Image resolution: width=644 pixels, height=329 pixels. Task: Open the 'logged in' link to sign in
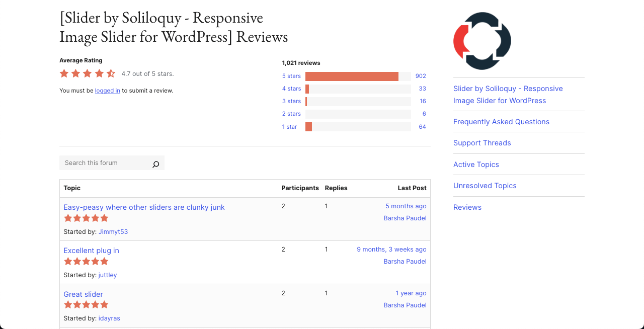[x=107, y=91]
